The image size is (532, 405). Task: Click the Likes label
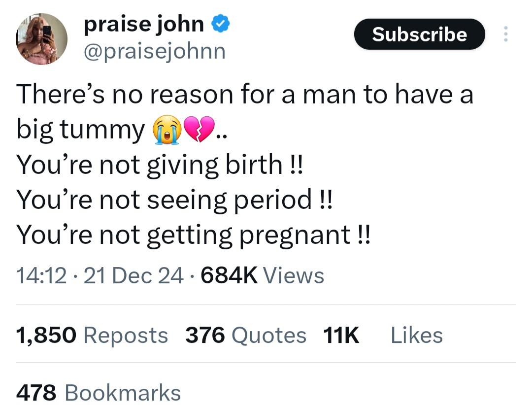(417, 336)
